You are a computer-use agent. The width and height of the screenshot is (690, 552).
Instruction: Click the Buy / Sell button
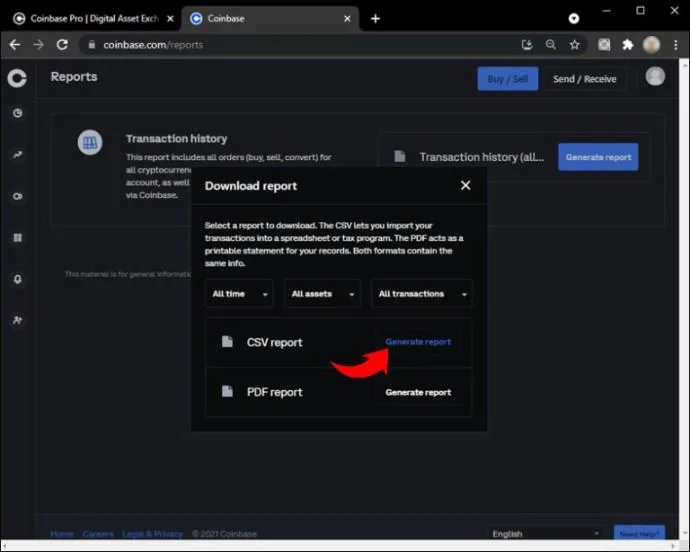click(507, 79)
